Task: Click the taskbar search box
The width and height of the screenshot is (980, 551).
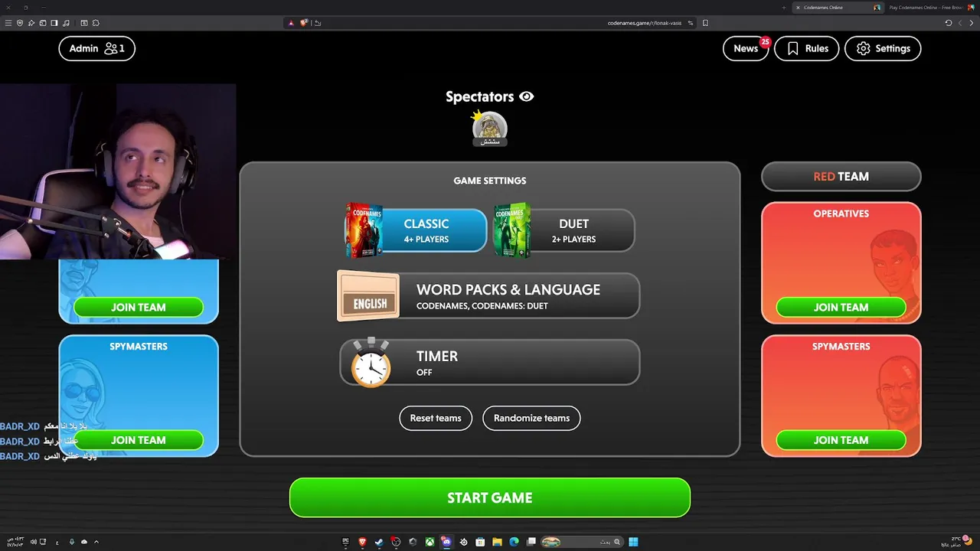Action: pyautogui.click(x=582, y=542)
